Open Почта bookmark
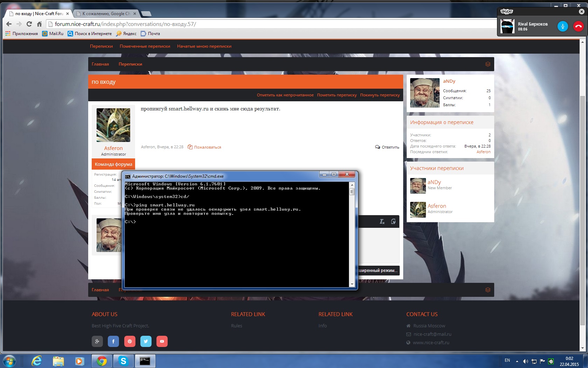 click(150, 34)
